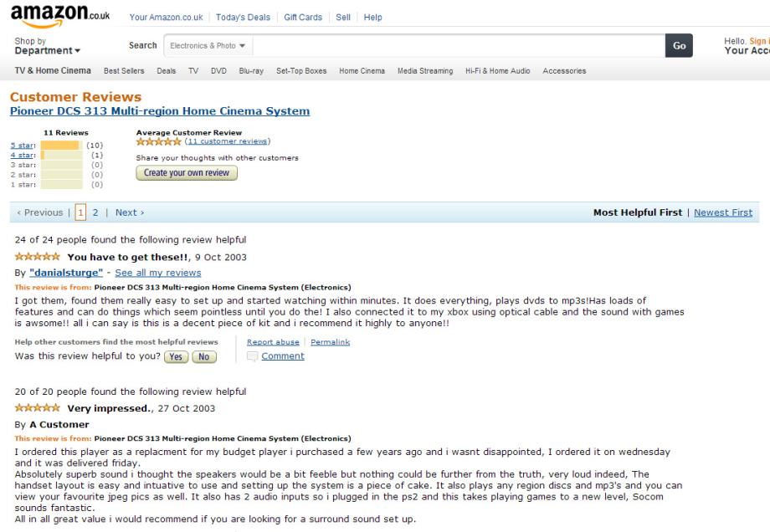Open the Shop by Department dropdown
Viewport: 770px width, 532px height.
click(x=48, y=46)
